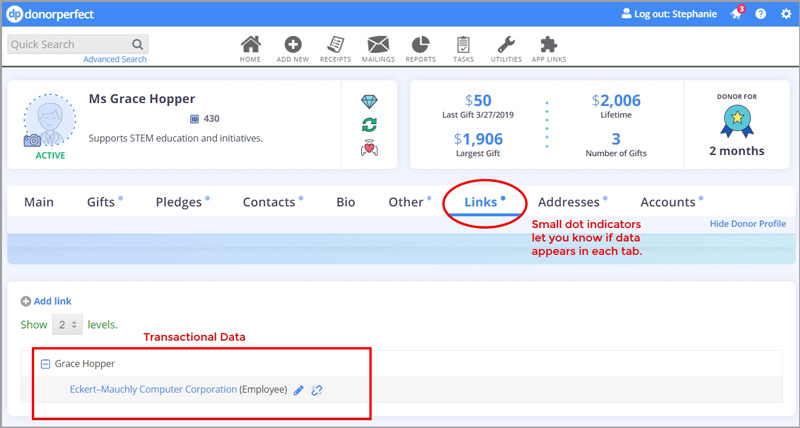Screen dimensions: 800x428
Task: Open the Mailings envelope icon
Action: click(378, 45)
